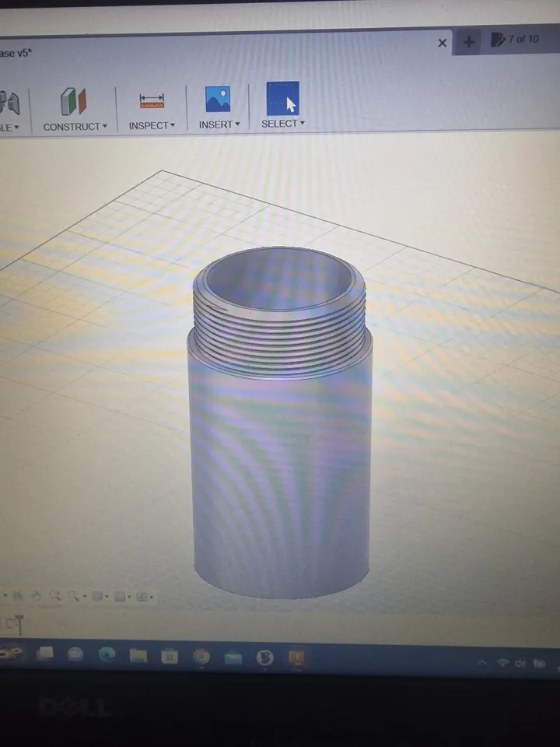Screen dimensions: 560x747
Task: Click the '7 of 10' document counter
Action: [515, 39]
